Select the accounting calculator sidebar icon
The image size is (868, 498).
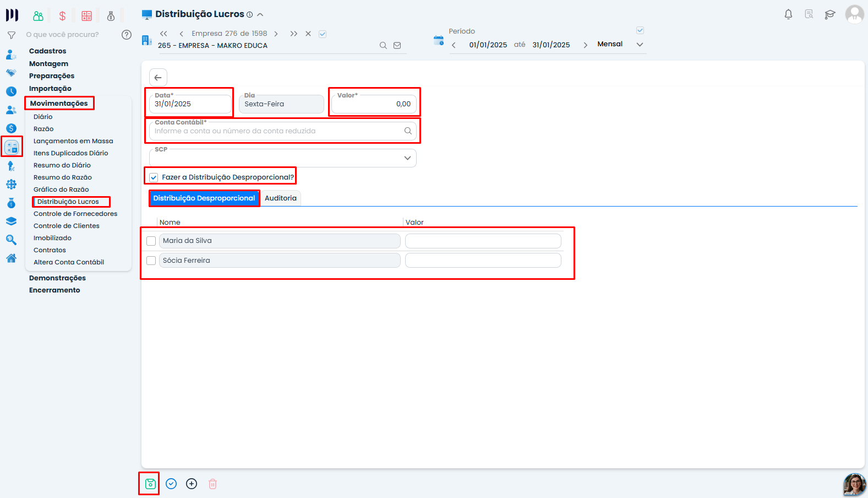point(12,147)
